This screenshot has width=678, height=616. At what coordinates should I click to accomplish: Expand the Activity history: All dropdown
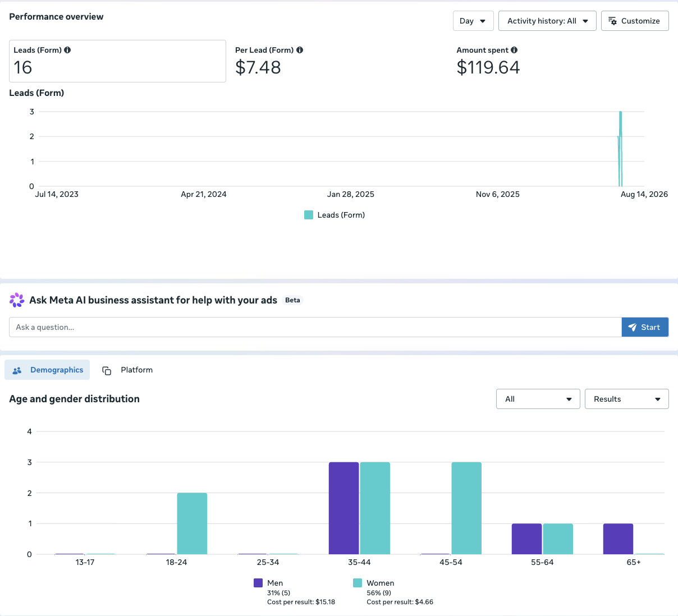547,21
